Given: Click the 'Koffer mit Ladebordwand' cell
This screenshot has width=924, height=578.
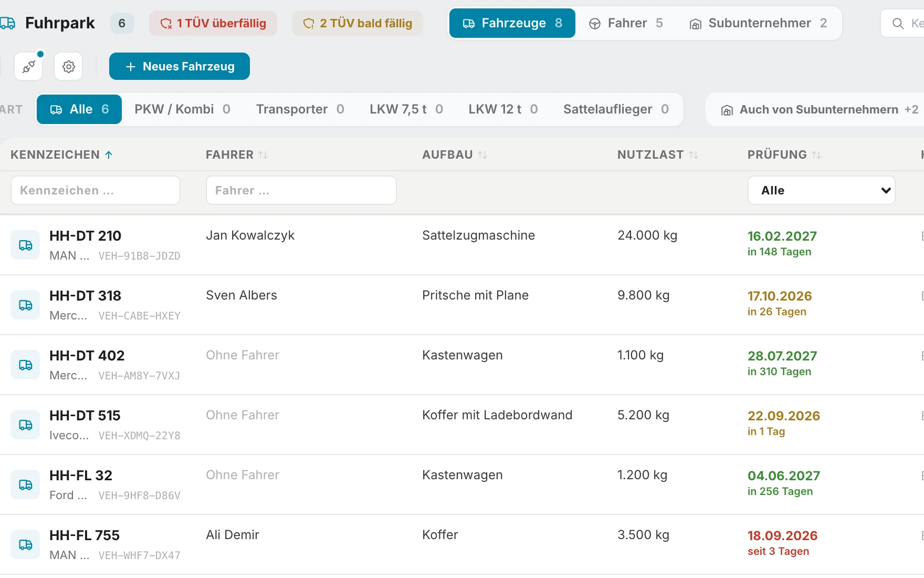Looking at the screenshot, I should click(x=497, y=415).
